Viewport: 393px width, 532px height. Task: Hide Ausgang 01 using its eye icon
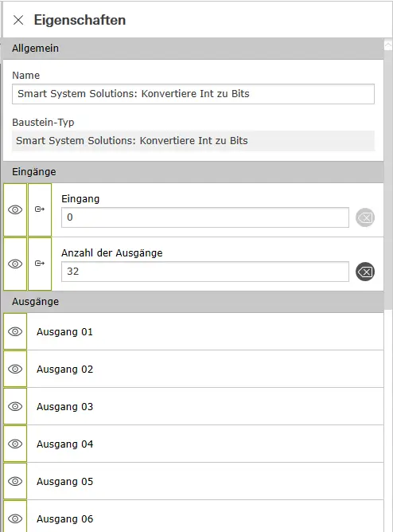click(15, 331)
